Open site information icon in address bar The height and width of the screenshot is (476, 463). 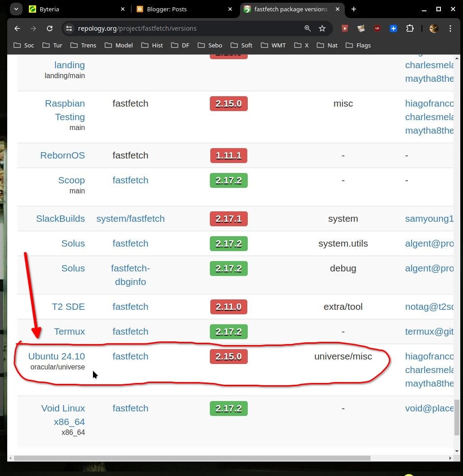point(69,28)
